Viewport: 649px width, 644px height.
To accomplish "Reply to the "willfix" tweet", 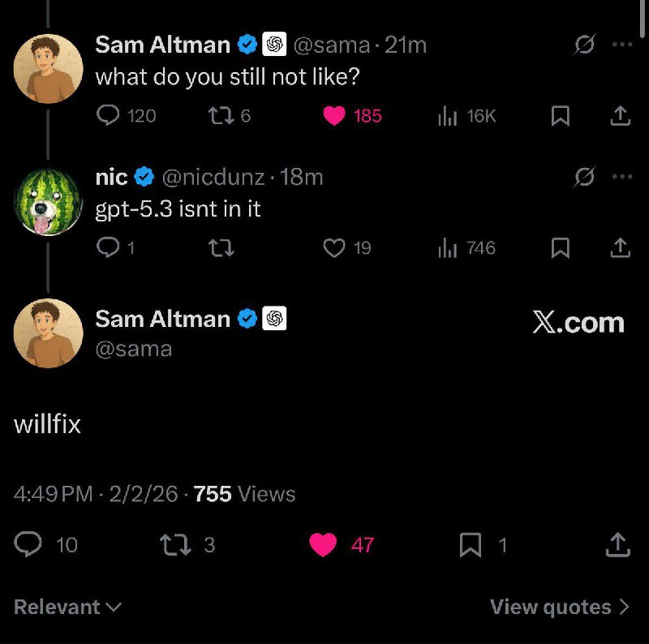I will [x=29, y=544].
